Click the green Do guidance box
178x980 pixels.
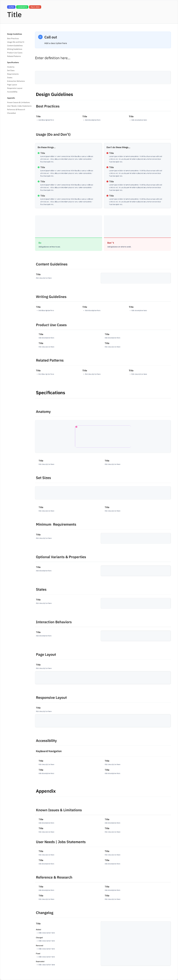pyautogui.click(x=69, y=244)
